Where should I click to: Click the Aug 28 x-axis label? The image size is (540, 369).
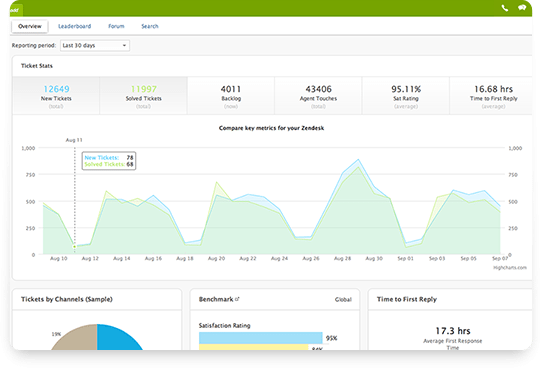[342, 258]
